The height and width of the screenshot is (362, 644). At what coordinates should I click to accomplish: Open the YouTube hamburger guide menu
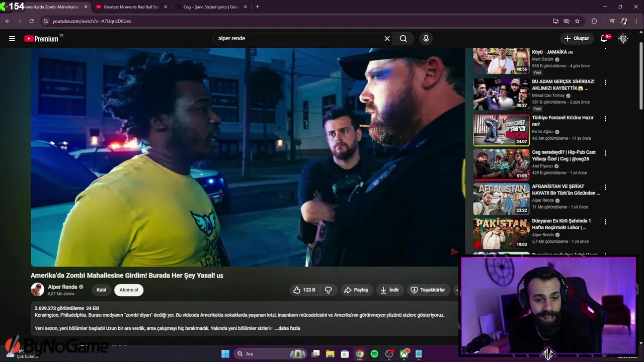click(12, 38)
